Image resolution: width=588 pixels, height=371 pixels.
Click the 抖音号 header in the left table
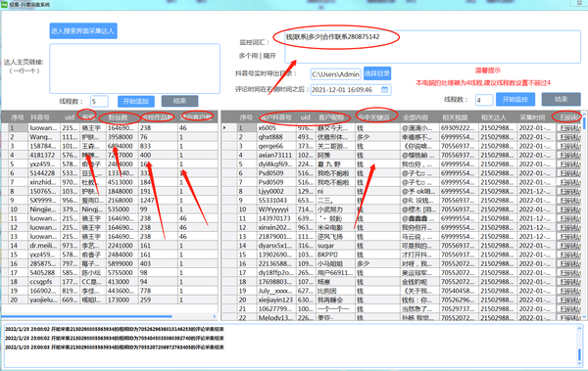tap(40, 117)
